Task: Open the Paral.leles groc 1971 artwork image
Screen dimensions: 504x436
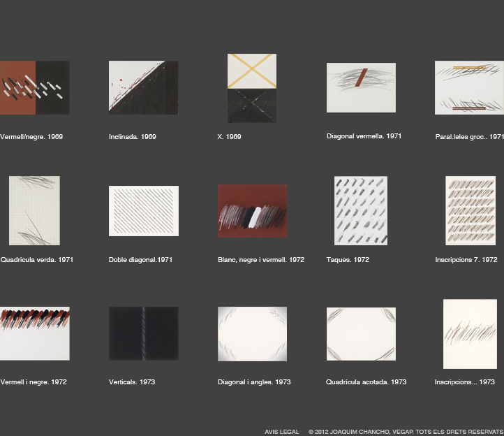Action: 469,87
